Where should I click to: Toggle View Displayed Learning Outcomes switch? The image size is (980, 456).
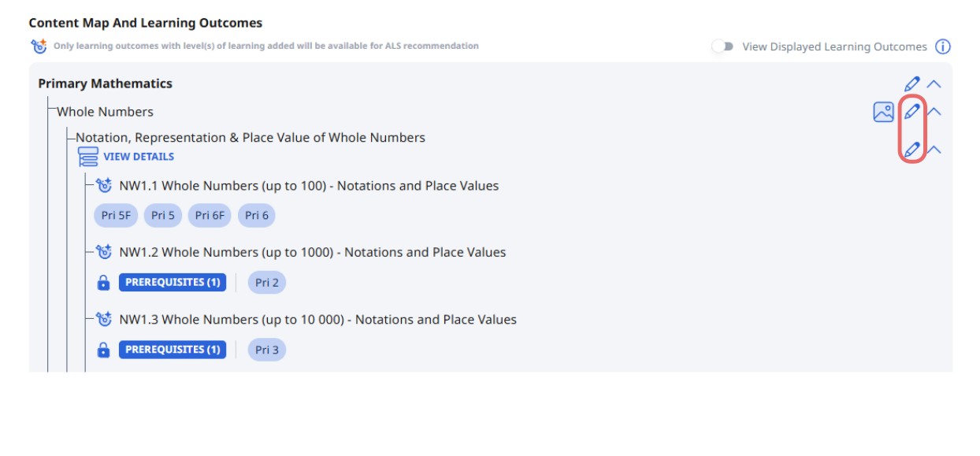[722, 46]
